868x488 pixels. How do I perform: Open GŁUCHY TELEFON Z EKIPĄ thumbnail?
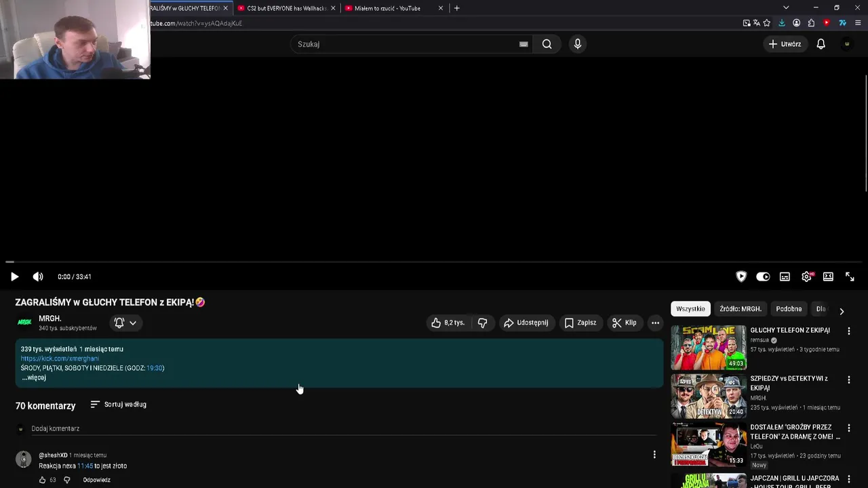[709, 347]
